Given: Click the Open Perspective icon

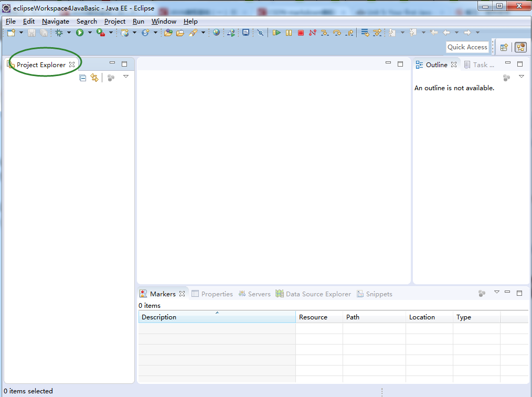Looking at the screenshot, I should (x=504, y=47).
